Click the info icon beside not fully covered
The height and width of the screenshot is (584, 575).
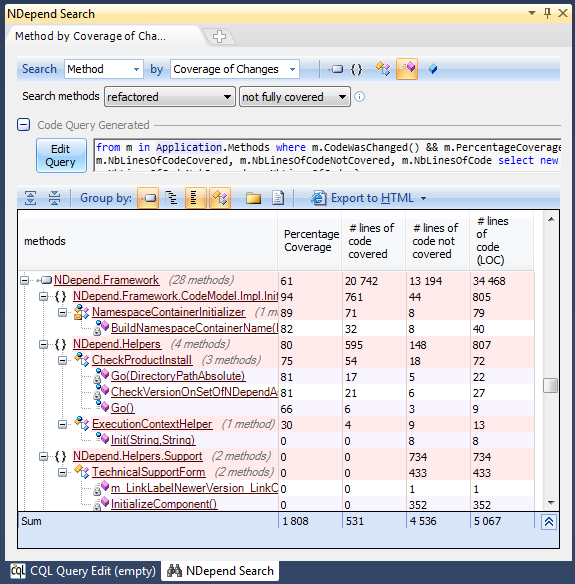[359, 97]
